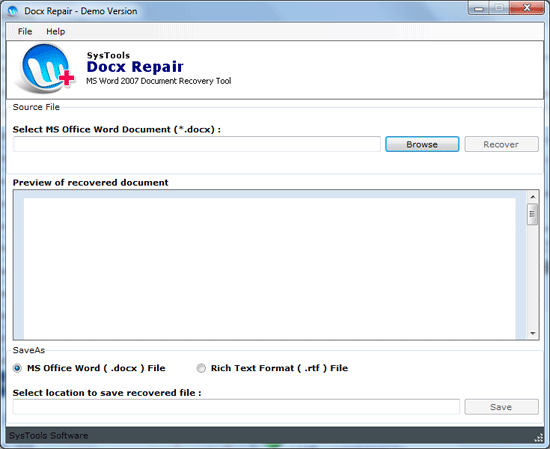The image size is (550, 449).
Task: Minimize the Docx Repair window
Action: click(x=478, y=8)
